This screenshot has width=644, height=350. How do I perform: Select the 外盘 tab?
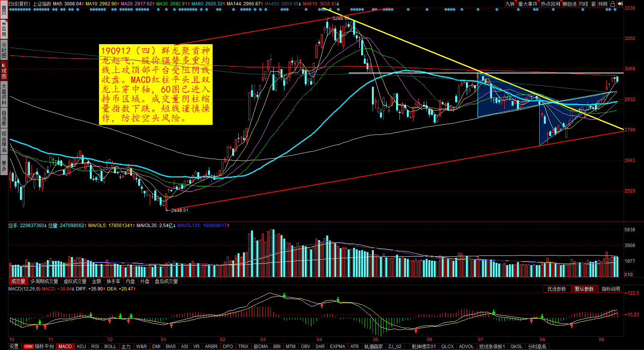[x=145, y=281]
